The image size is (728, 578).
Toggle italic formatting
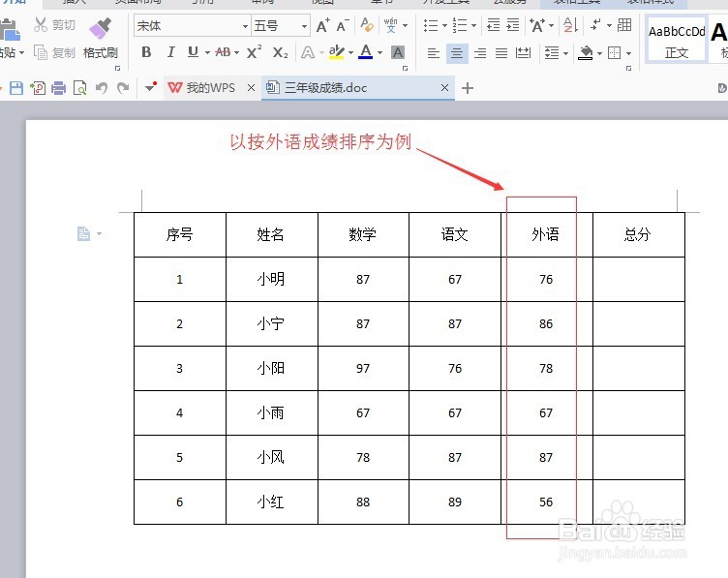click(170, 52)
